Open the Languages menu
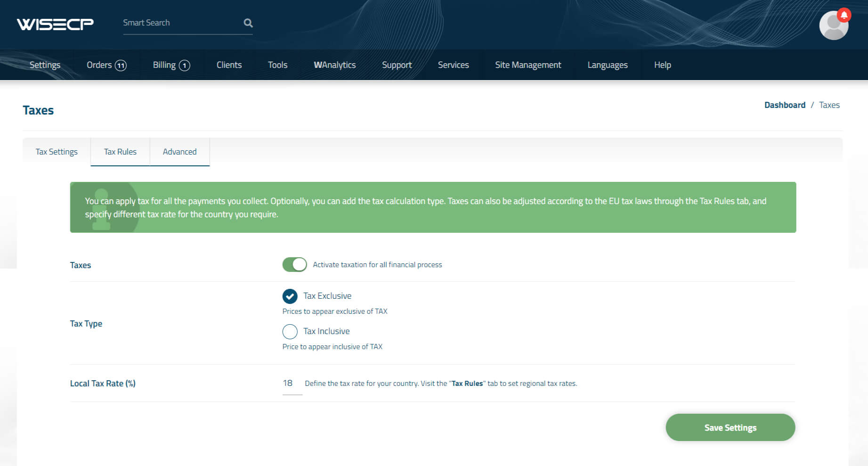The image size is (868, 466). 607,65
